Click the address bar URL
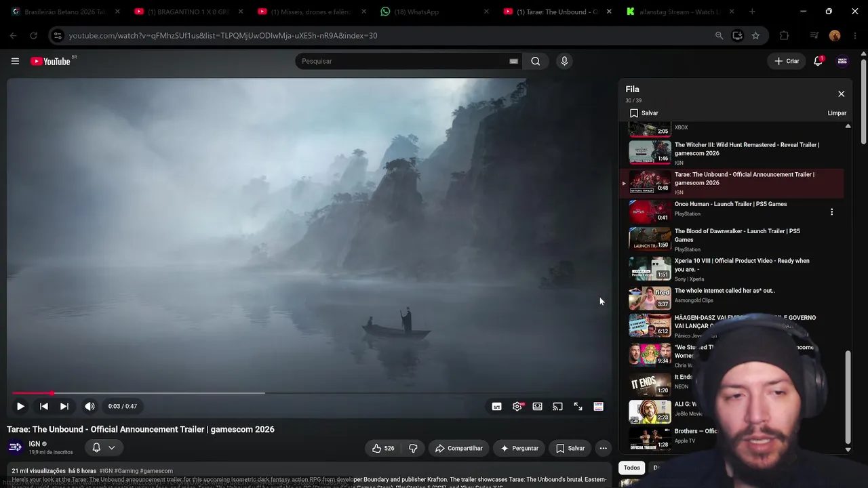 coord(223,35)
